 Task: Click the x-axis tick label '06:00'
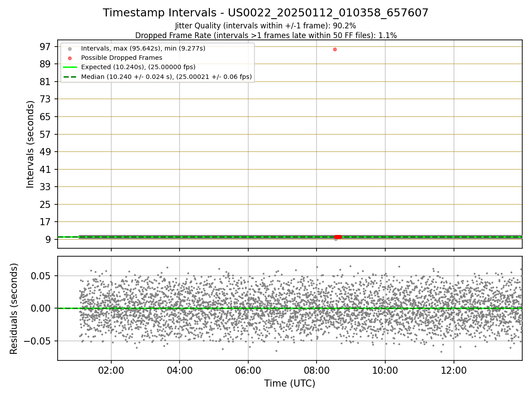248,371
